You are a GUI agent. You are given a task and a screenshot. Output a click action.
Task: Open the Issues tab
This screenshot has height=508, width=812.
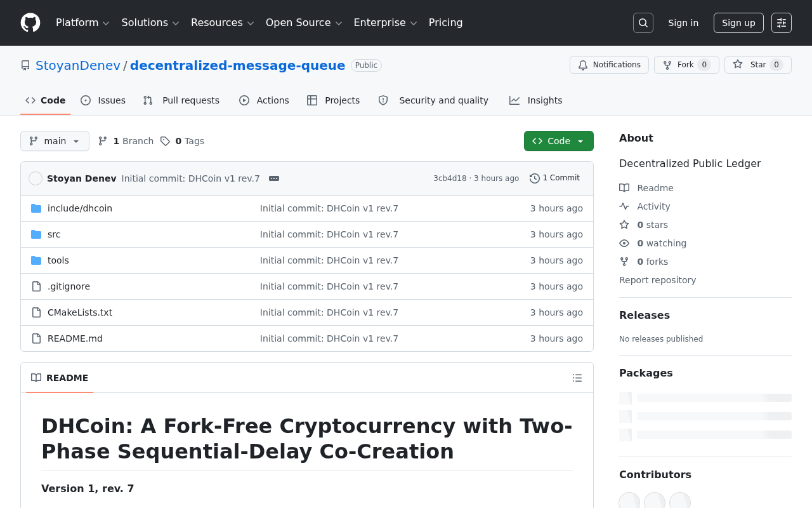click(x=103, y=100)
